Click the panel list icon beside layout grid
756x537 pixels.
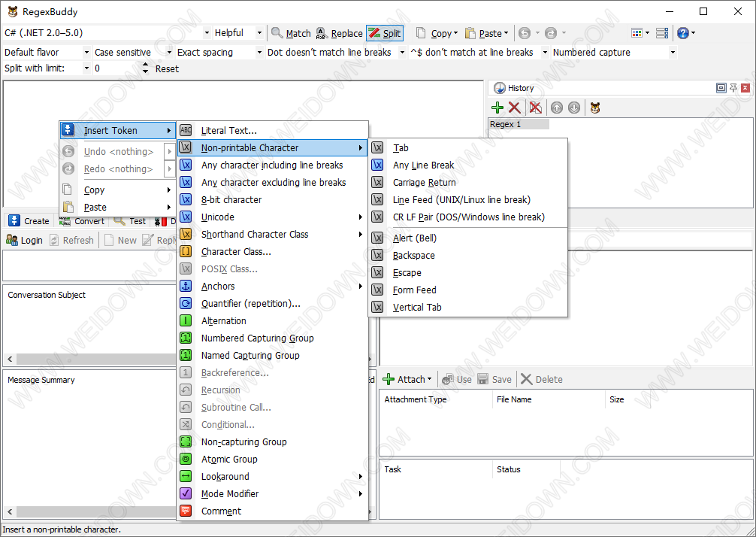663,33
